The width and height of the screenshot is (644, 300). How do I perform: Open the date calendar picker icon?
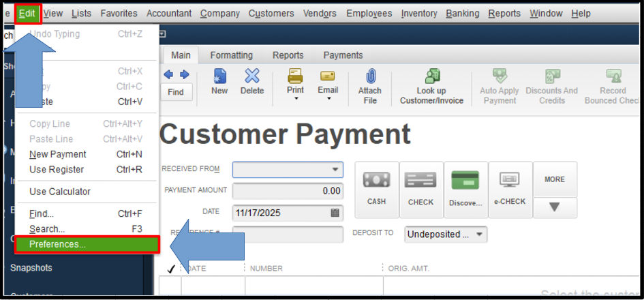point(335,213)
